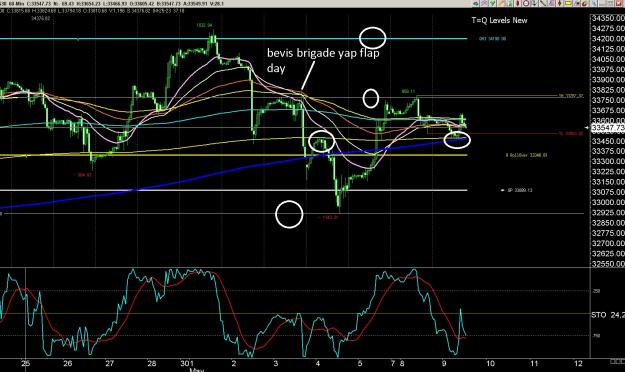Screen dimensions: 625x372
Task: Click date label 26 on time axis
Action: tap(68, 363)
